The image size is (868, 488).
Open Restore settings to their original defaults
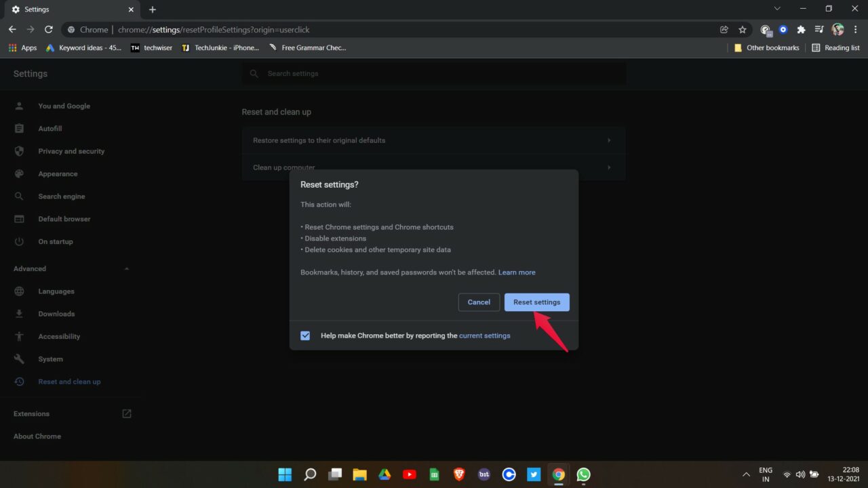[434, 140]
